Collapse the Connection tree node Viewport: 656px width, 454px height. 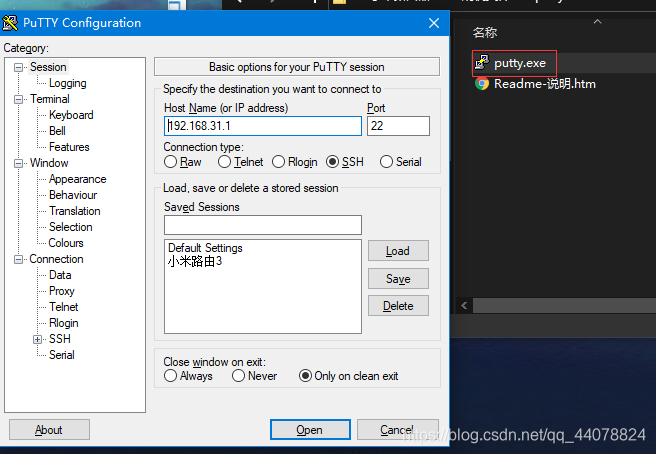18,259
